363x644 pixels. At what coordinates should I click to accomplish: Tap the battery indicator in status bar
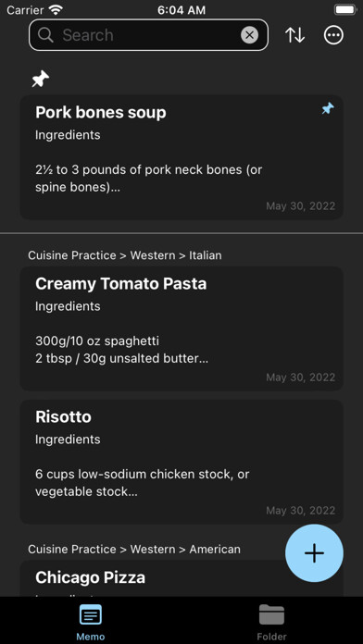(345, 9)
